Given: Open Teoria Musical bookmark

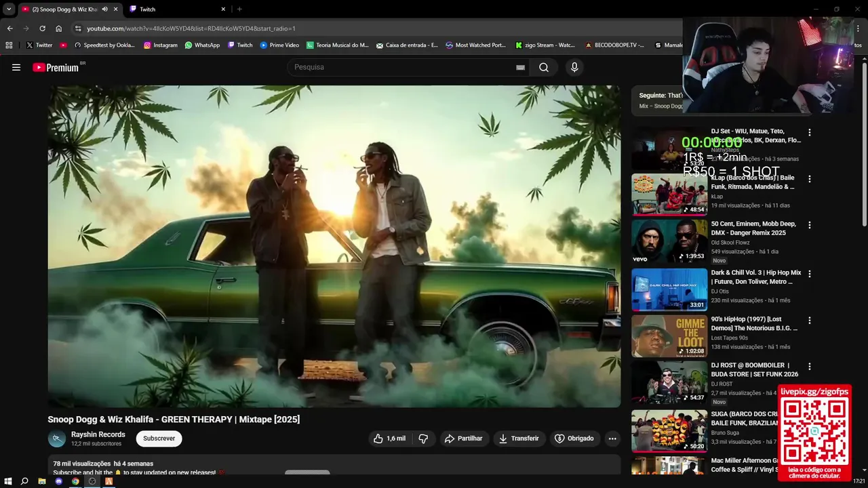Looking at the screenshot, I should [x=338, y=45].
